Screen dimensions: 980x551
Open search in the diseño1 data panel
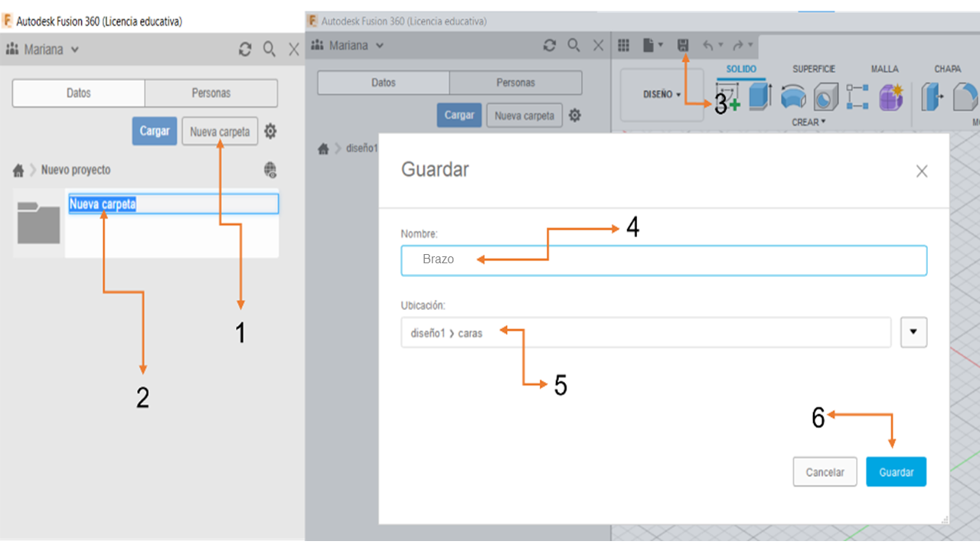[574, 45]
